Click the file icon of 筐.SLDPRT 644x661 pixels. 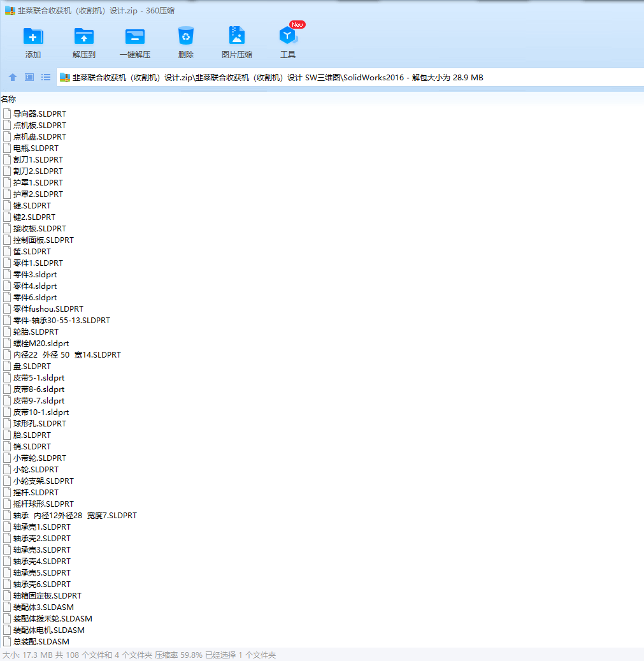pos(7,251)
